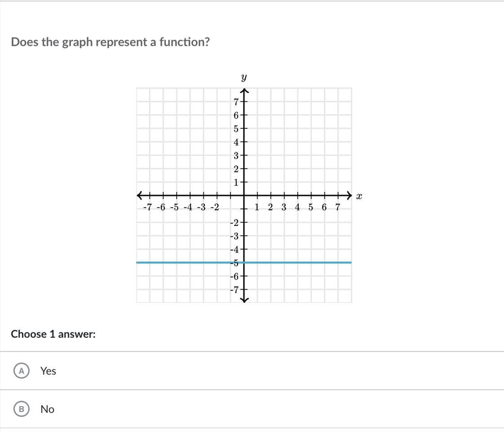
Task: Click the x axis label
Action: click(x=358, y=196)
